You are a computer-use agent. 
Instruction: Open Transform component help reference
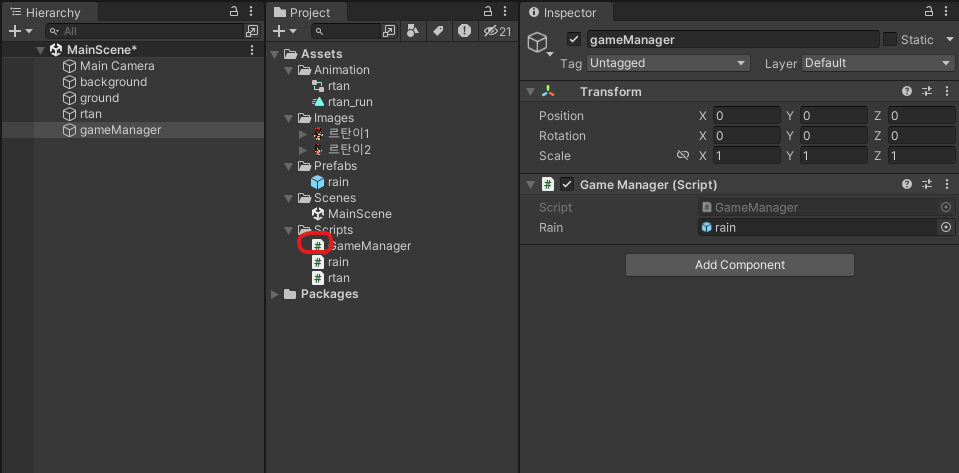coord(907,92)
